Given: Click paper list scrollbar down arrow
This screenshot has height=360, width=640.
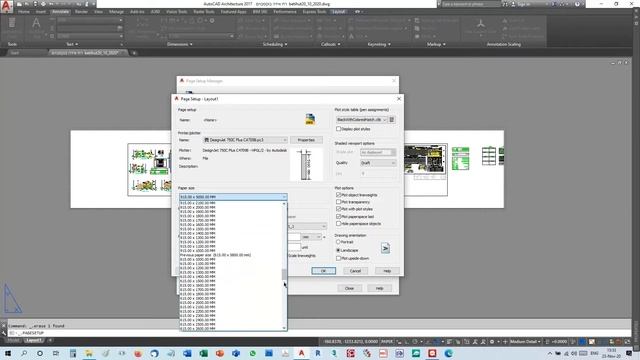Looking at the screenshot, I should pos(284,328).
